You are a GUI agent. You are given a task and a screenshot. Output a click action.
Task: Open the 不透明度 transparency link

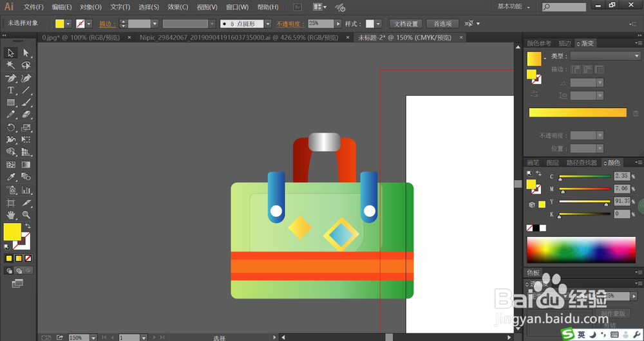[291, 24]
